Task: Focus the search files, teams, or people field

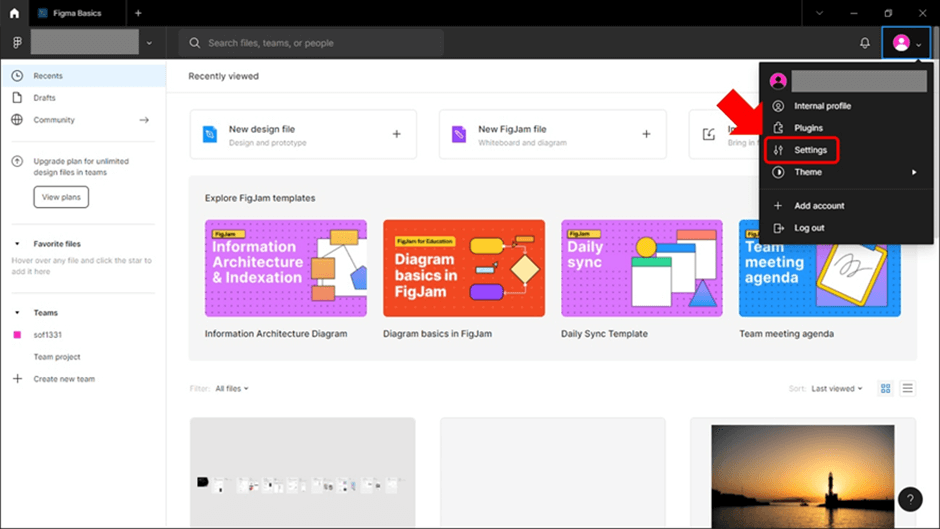Action: coord(311,43)
